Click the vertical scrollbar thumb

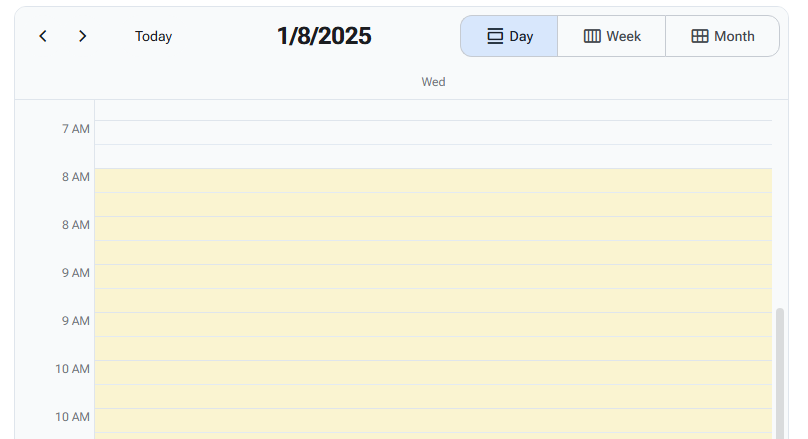tap(780, 370)
